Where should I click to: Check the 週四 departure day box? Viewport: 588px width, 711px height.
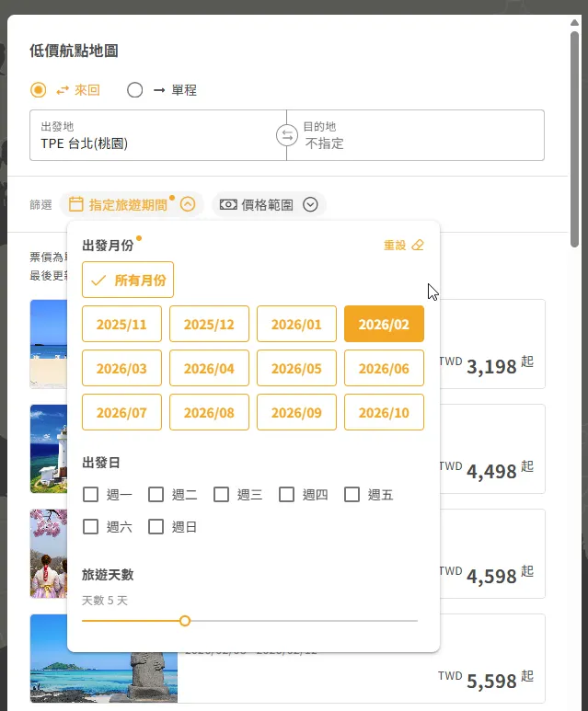(287, 494)
